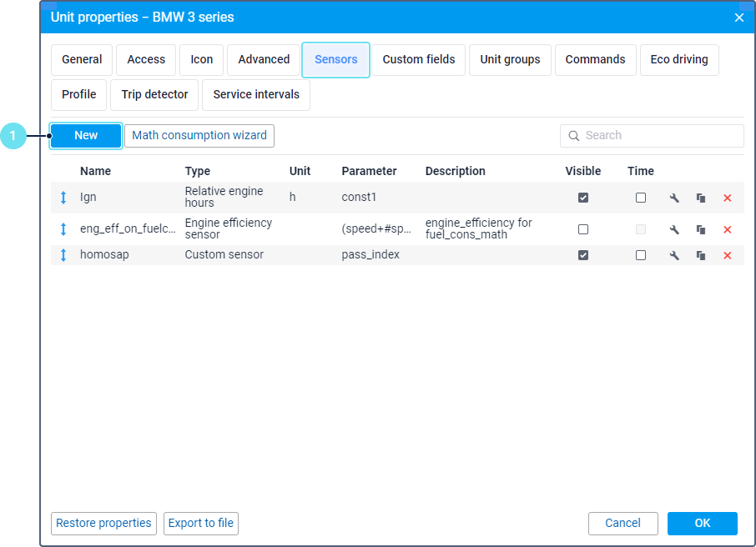Uncheck the Visible checkbox for Ign
Image resolution: width=756 pixels, height=547 pixels.
[x=583, y=198]
